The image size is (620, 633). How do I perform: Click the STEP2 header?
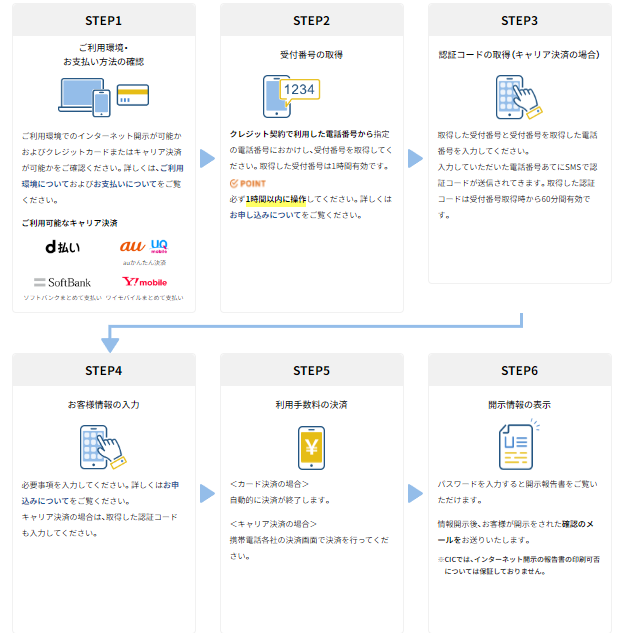point(312,20)
